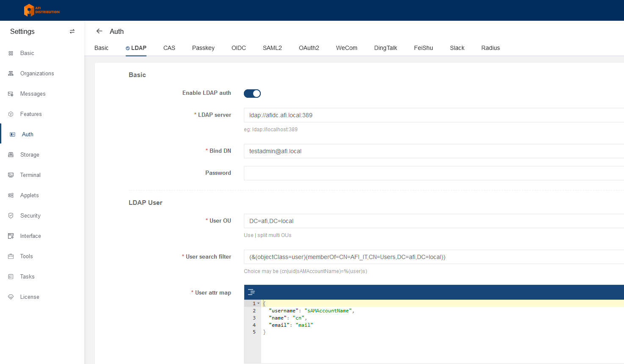Click the Organizations hierarchy icon
This screenshot has width=624, height=364.
[11, 74]
